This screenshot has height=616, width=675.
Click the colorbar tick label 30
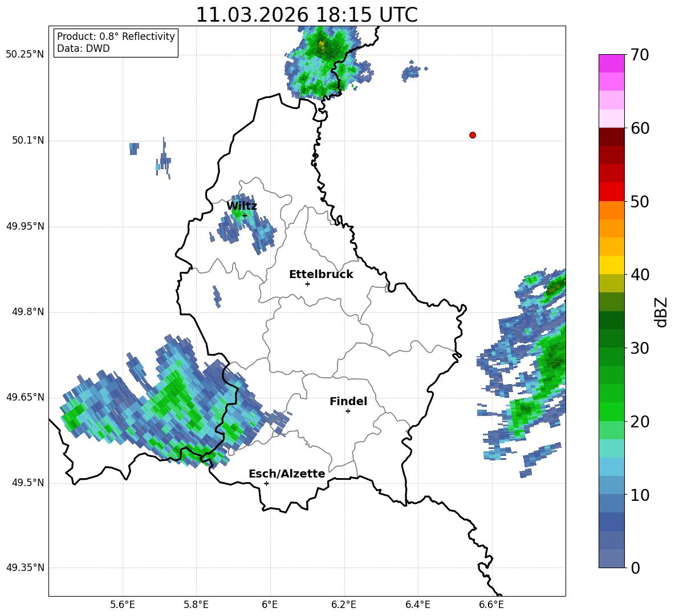[x=640, y=348]
